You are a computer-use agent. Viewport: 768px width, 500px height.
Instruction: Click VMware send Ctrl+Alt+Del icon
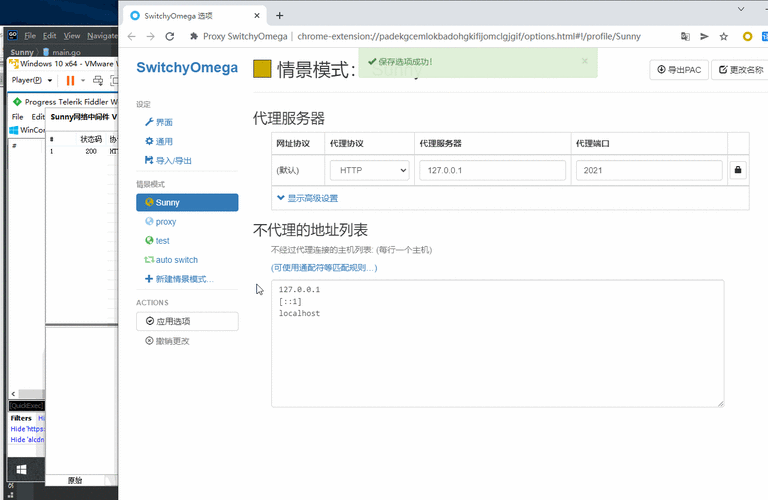(98, 80)
